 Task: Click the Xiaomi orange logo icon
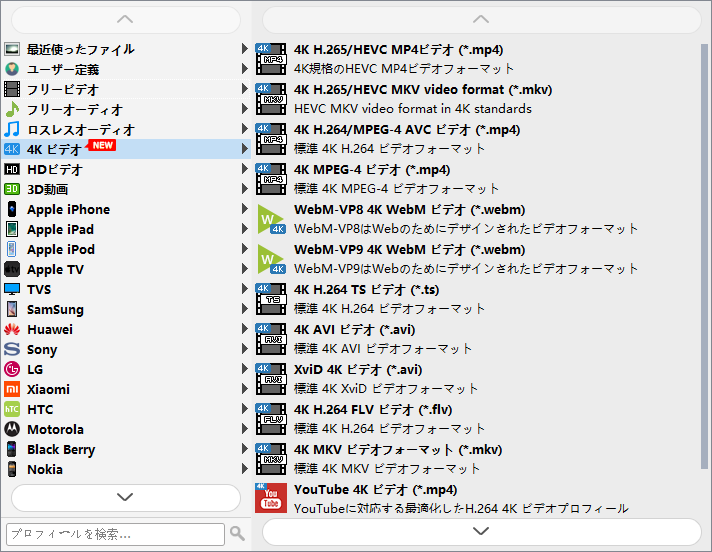pyautogui.click(x=12, y=389)
